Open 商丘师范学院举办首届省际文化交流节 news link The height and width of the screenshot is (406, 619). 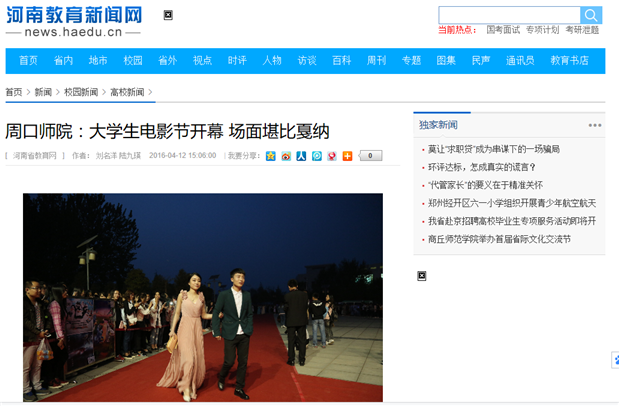pyautogui.click(x=499, y=239)
